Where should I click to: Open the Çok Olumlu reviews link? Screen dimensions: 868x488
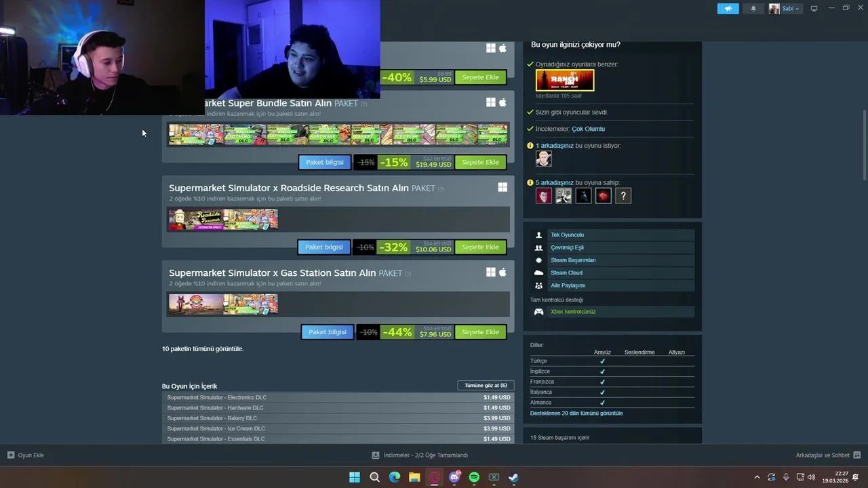coord(588,129)
